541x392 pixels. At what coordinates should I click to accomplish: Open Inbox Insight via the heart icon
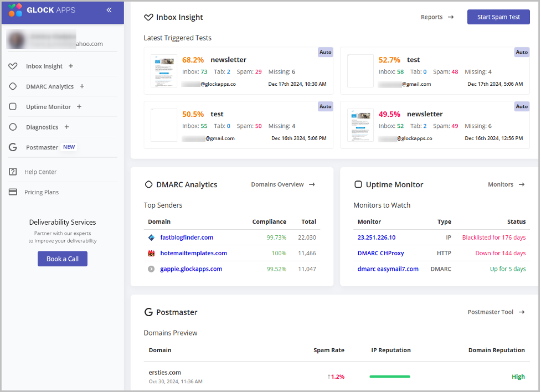[13, 66]
